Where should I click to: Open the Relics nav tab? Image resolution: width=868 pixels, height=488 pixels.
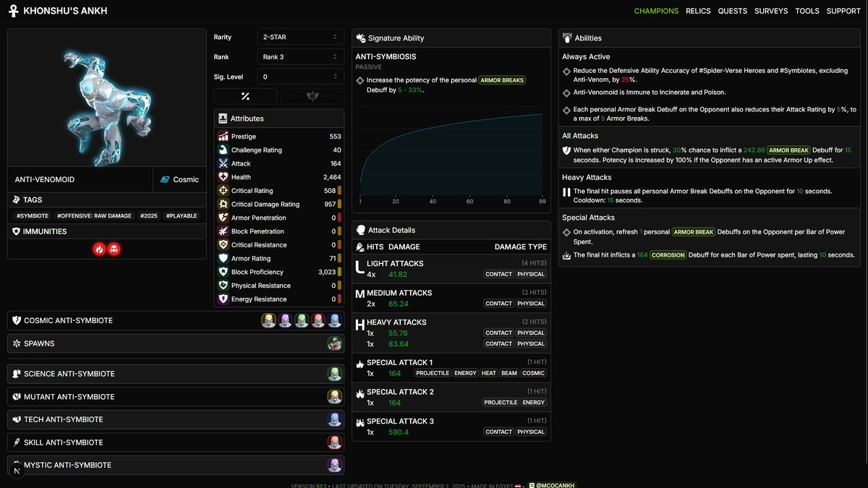pyautogui.click(x=698, y=11)
